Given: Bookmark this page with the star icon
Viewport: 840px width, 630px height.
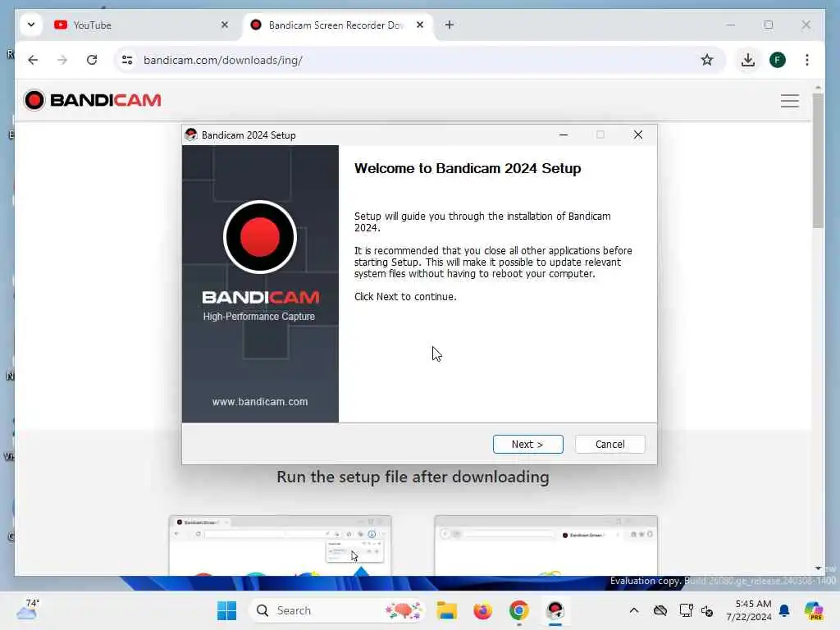Looking at the screenshot, I should pos(707,60).
